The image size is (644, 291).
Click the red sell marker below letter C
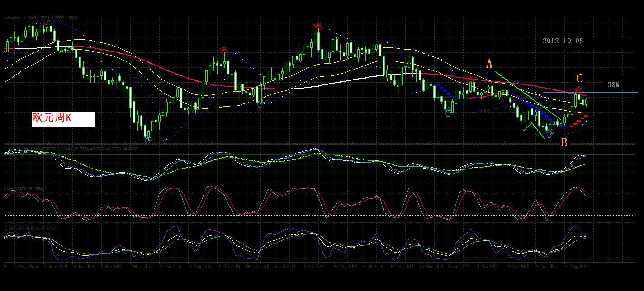579,90
